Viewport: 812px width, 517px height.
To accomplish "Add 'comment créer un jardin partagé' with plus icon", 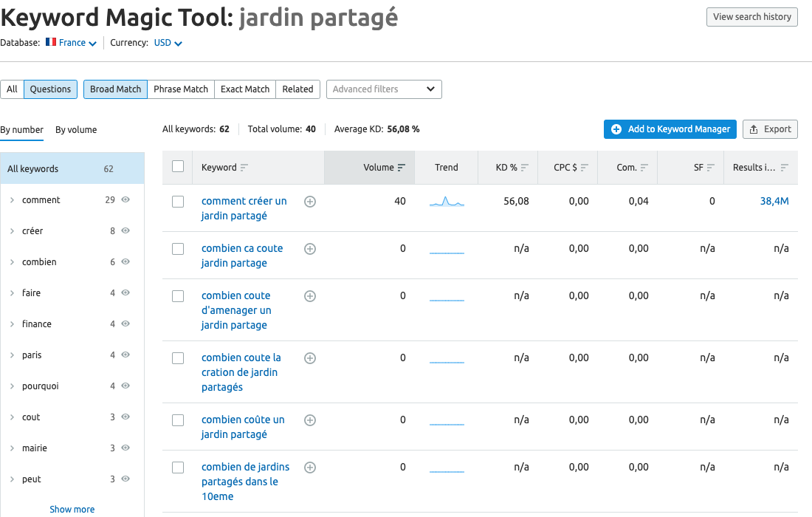I will click(x=310, y=202).
